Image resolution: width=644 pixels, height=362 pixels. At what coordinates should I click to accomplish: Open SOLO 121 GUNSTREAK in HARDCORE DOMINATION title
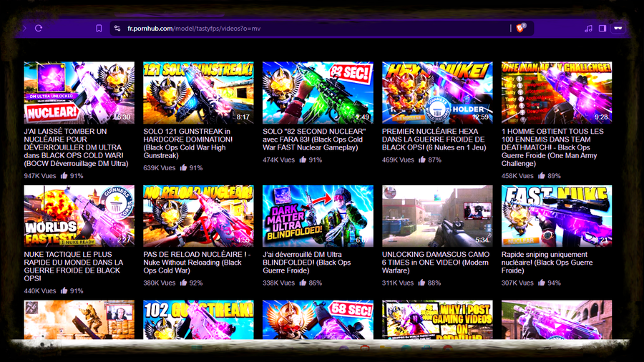tap(188, 143)
